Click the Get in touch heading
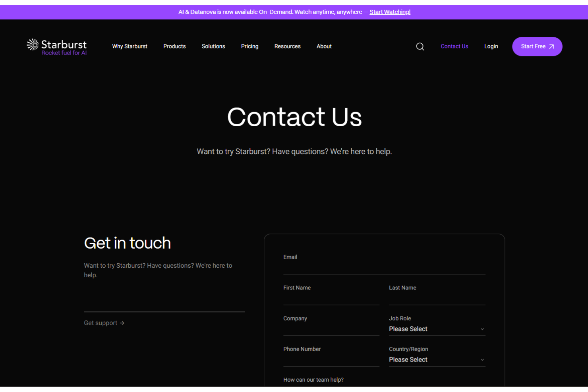 point(128,243)
